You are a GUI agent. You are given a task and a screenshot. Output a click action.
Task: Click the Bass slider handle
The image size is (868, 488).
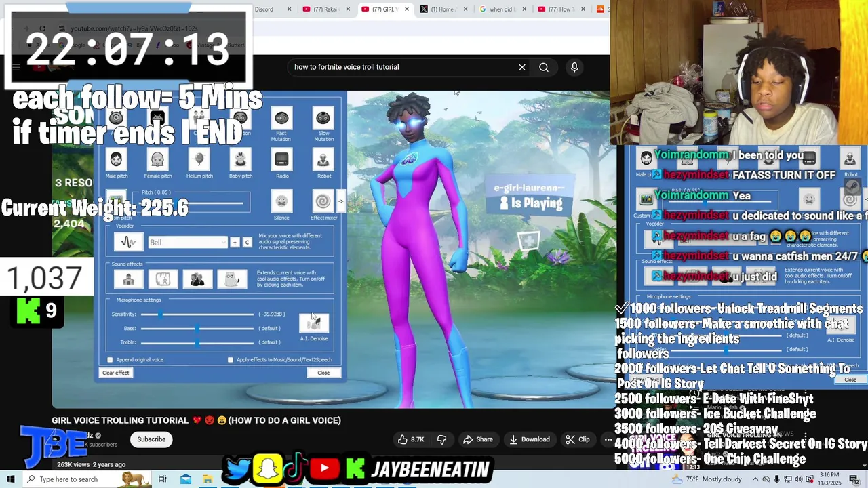[x=197, y=328]
